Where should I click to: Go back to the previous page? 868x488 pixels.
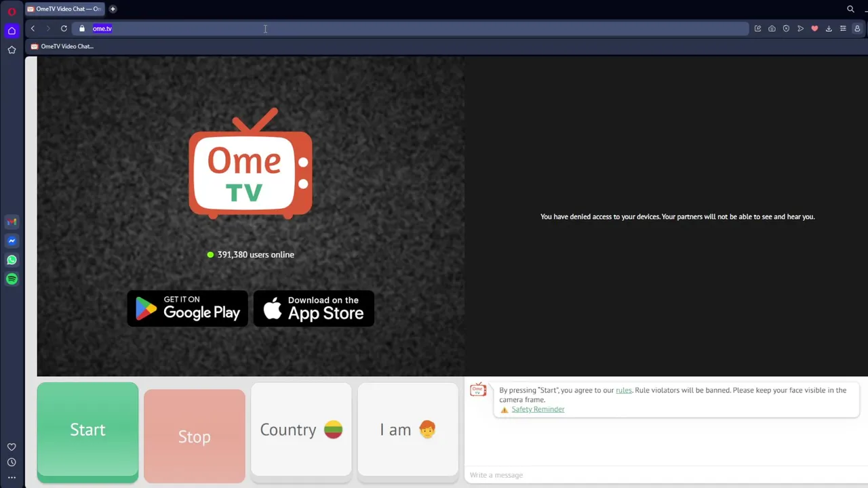33,28
